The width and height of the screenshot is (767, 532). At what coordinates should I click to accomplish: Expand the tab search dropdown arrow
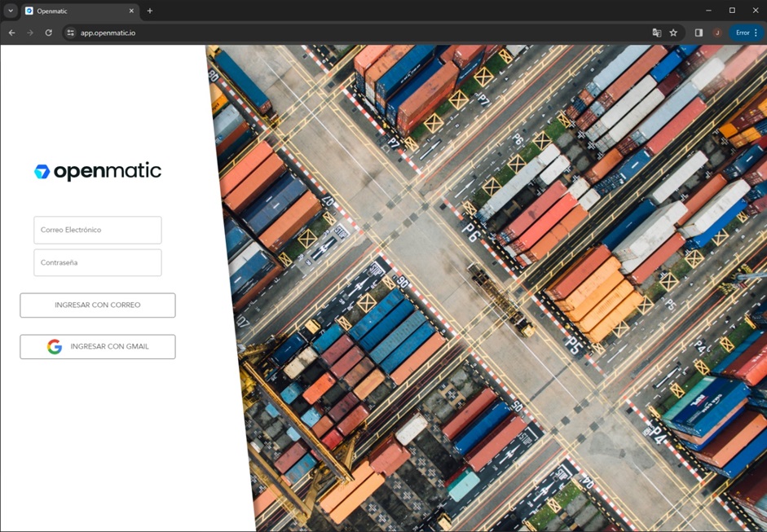pos(11,11)
